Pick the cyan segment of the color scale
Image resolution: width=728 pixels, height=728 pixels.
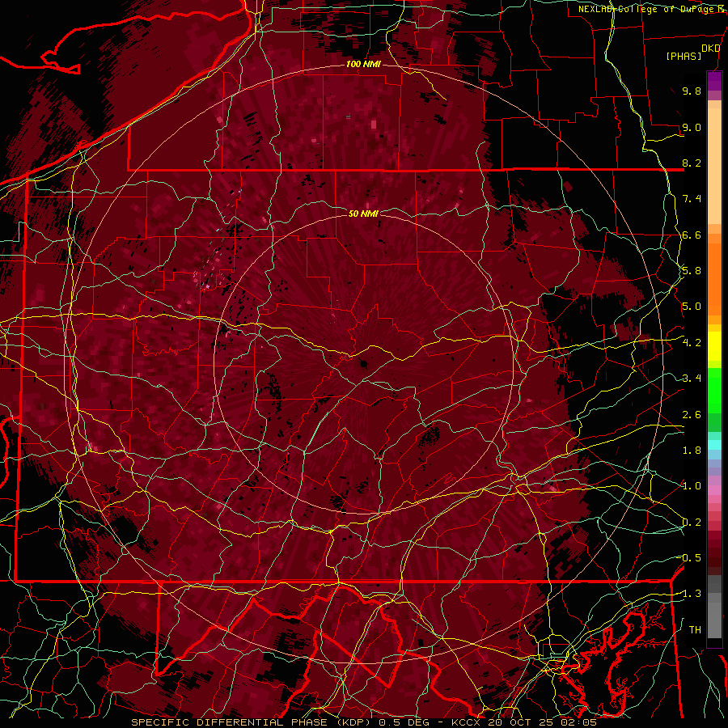point(714,445)
